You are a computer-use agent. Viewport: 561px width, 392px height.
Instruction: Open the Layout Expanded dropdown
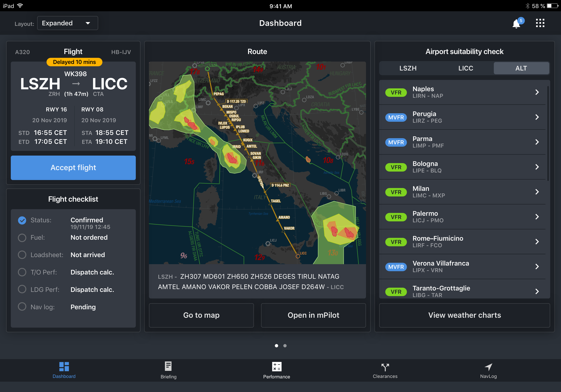67,23
